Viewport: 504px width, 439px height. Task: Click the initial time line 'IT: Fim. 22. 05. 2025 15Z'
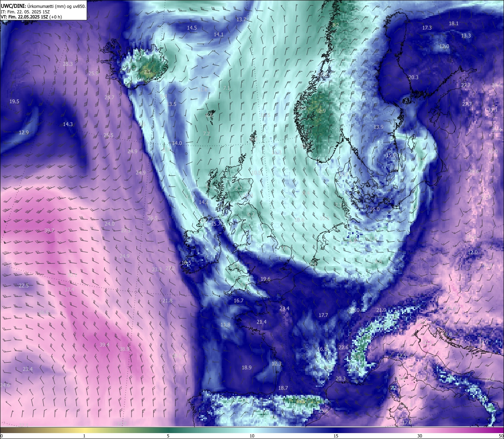pos(25,12)
